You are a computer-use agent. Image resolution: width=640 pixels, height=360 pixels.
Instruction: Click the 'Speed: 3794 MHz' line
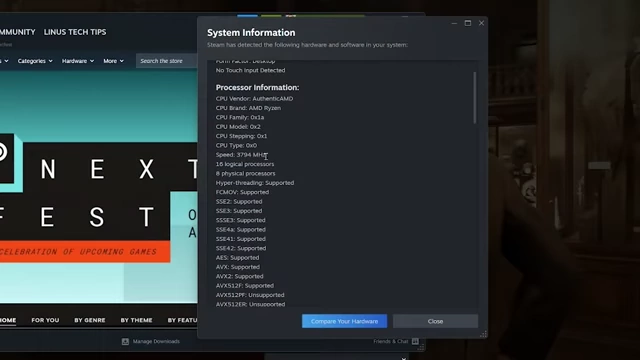click(x=241, y=155)
